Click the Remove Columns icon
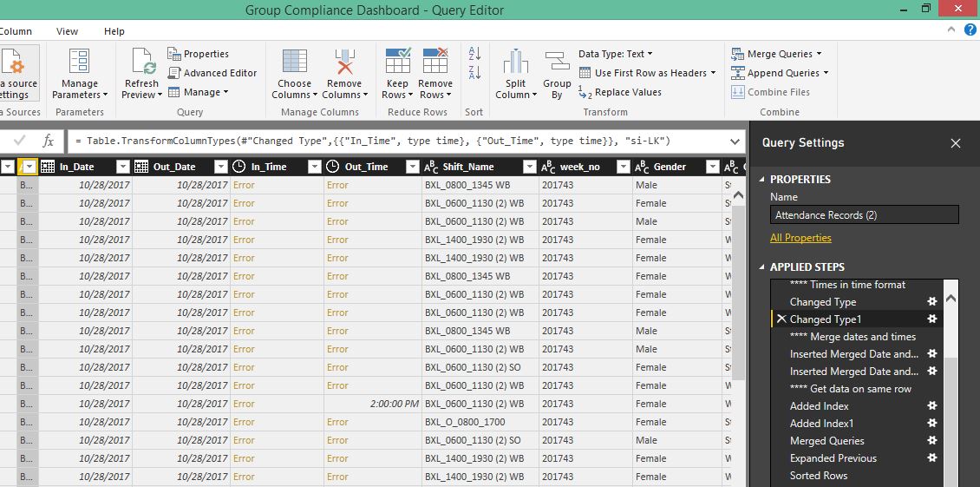 [x=344, y=62]
